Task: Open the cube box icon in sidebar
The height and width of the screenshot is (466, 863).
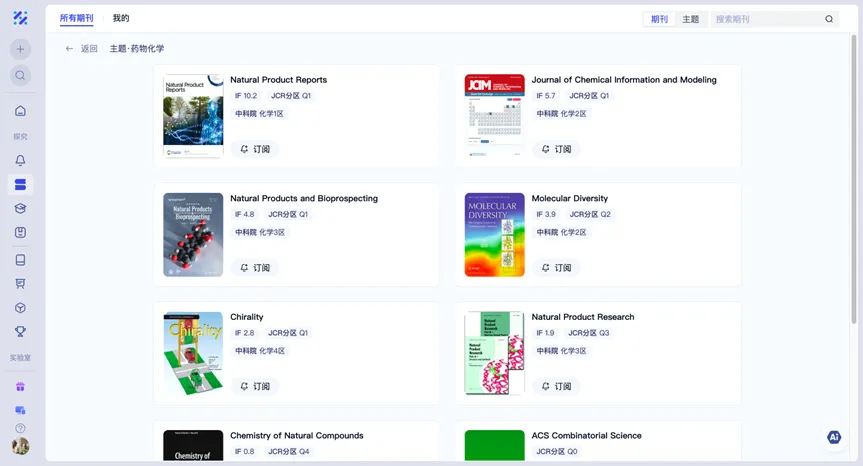Action: [x=20, y=308]
